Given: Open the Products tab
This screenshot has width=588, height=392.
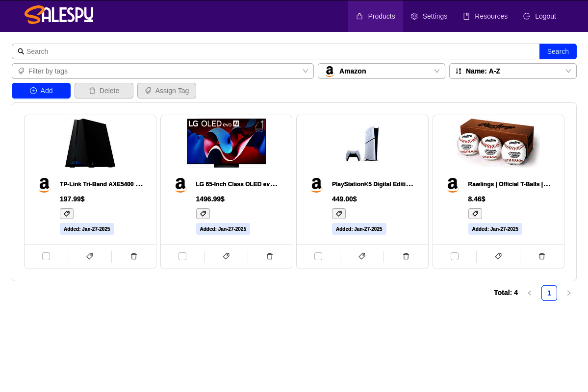Looking at the screenshot, I should click(x=375, y=16).
